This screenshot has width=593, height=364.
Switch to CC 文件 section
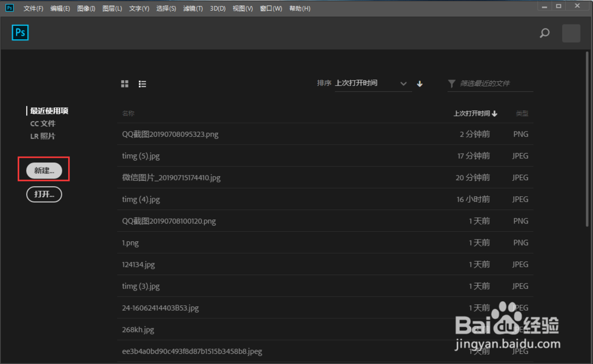(43, 123)
